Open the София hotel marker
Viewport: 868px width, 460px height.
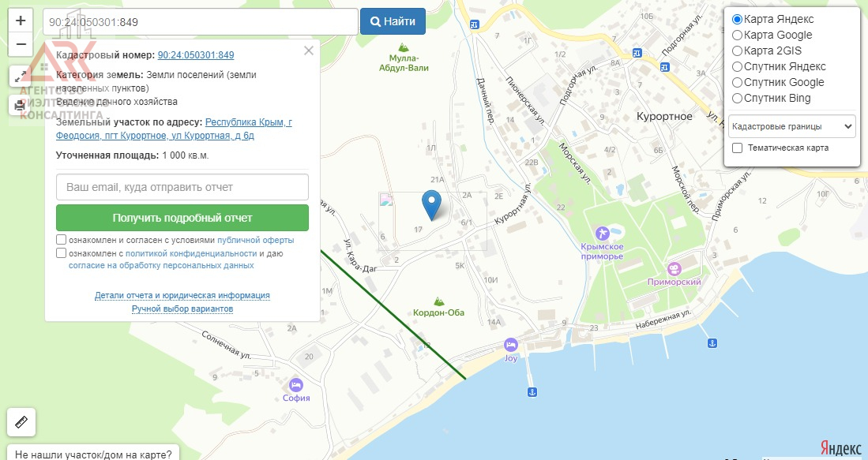click(296, 385)
